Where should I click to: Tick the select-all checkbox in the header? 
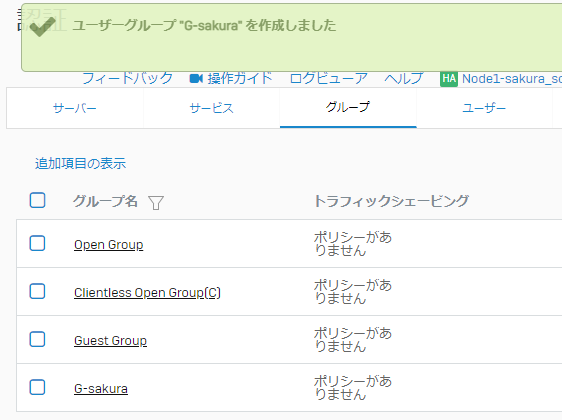[x=37, y=200]
